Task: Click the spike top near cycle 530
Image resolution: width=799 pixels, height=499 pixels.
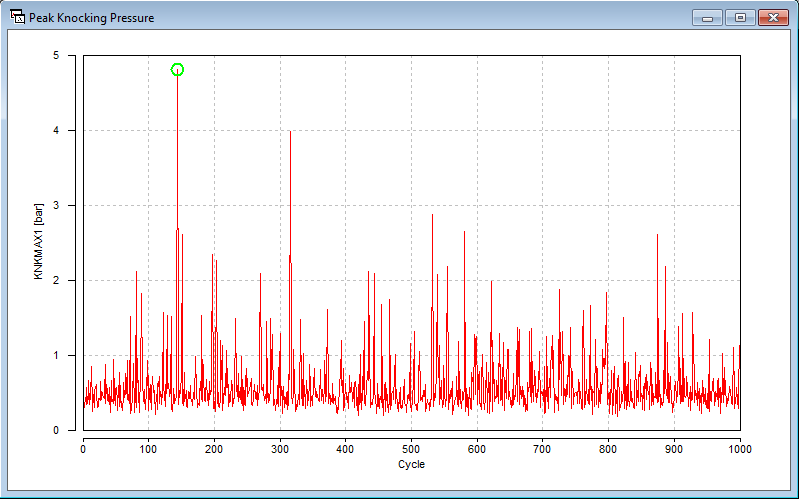Action: tap(432, 216)
